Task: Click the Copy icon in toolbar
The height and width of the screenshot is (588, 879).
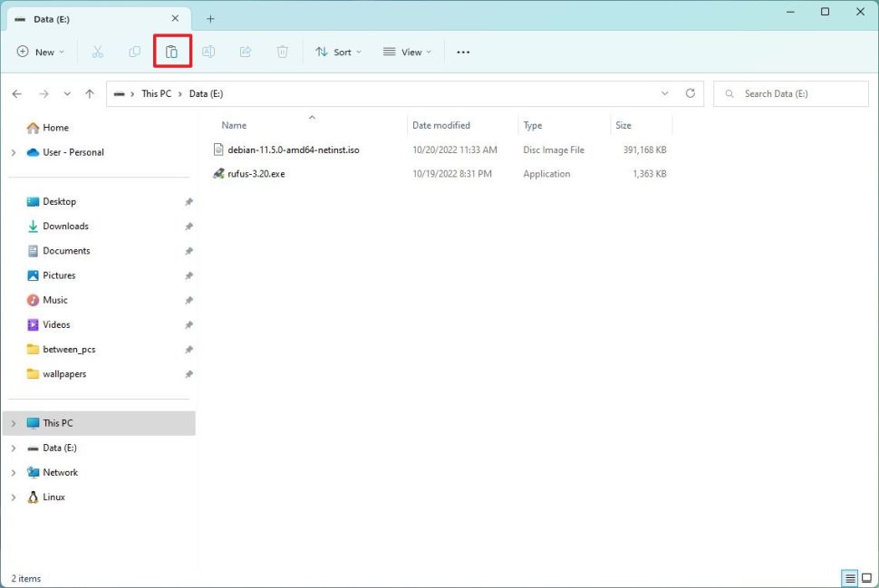Action: tap(134, 52)
